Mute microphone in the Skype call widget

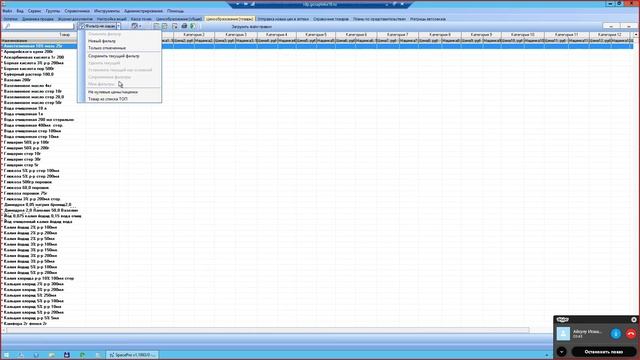point(616,334)
